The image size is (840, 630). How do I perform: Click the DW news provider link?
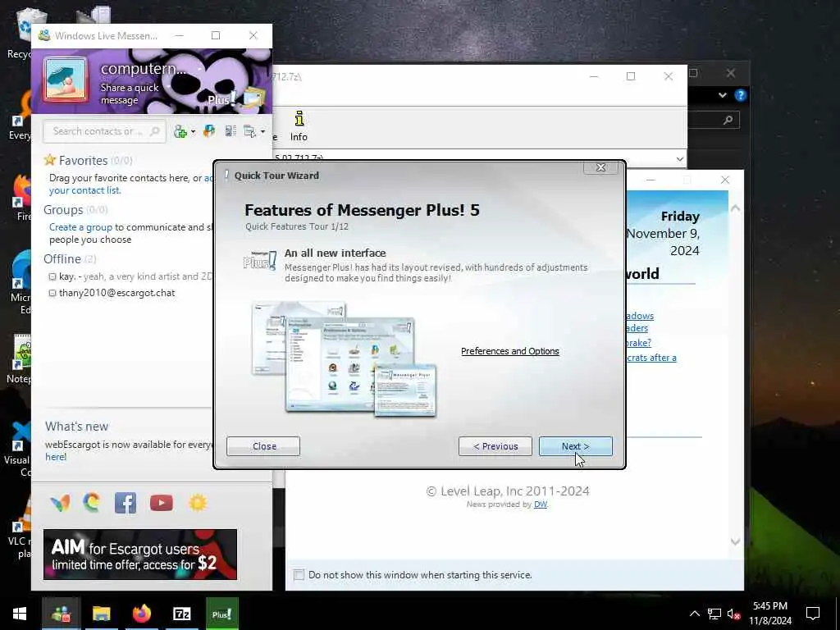coord(541,504)
